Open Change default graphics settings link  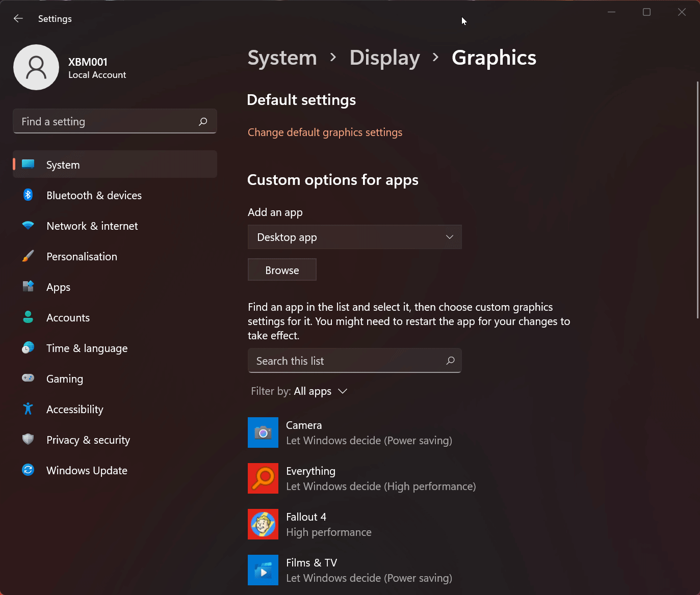[325, 132]
